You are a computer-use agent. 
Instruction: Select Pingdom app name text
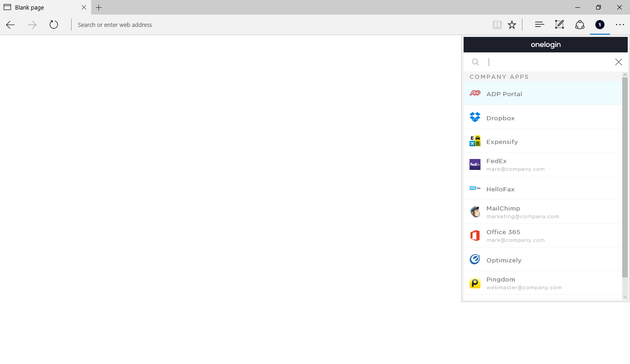point(501,279)
